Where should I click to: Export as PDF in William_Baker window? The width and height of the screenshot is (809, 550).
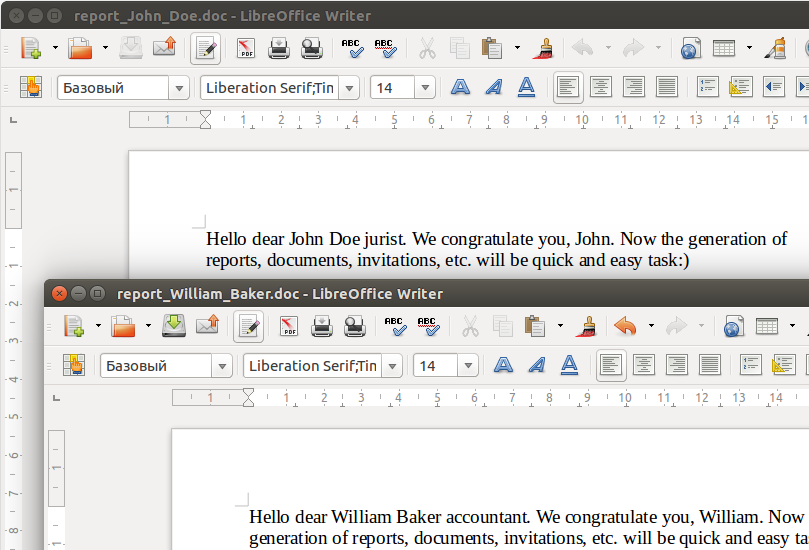point(289,327)
